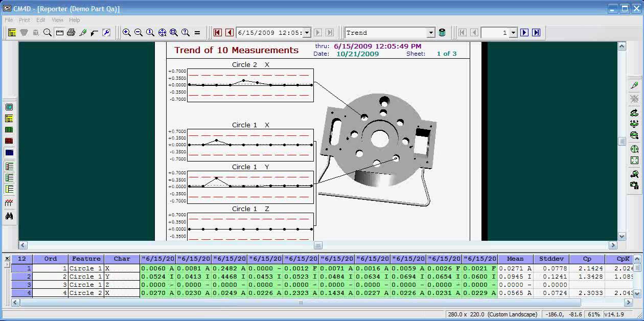Click the Stddev column header
The width and height of the screenshot is (644, 321).
coord(551,259)
